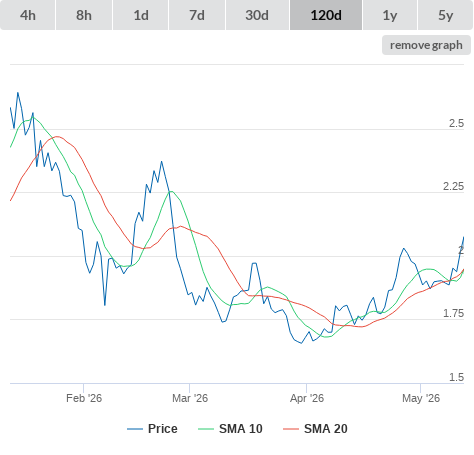Click the Mar '26 axis label
Image resolution: width=474 pixels, height=455 pixels.
pyautogui.click(x=190, y=398)
